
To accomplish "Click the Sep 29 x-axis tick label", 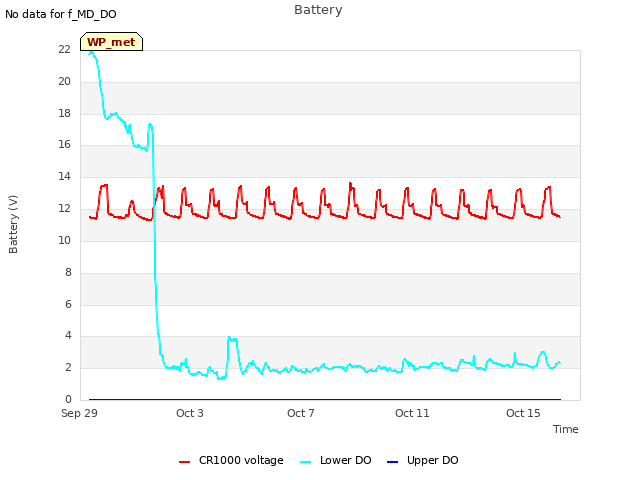I will (79, 413).
